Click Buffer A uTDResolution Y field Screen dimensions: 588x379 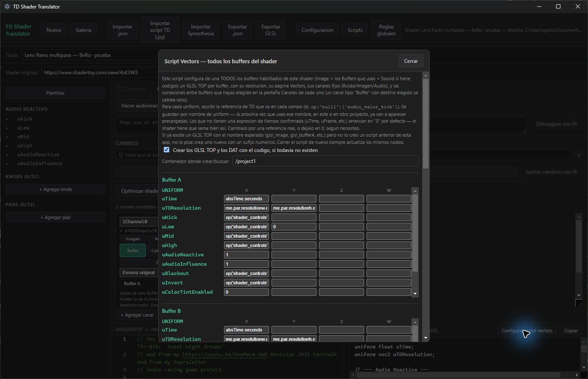coord(294,208)
